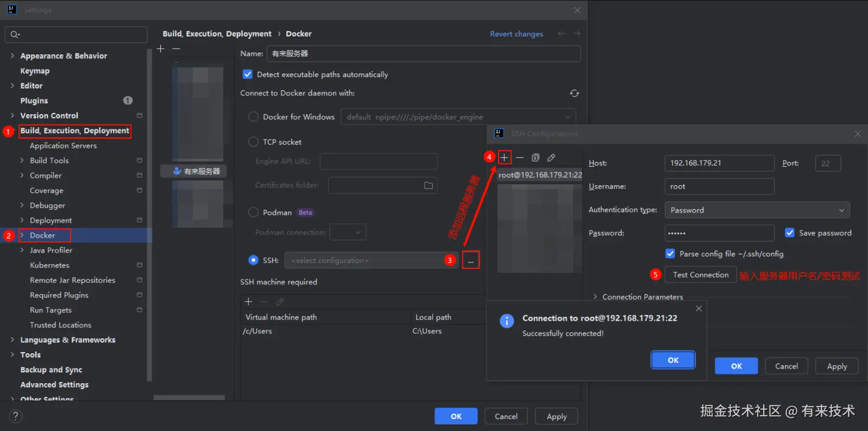Expand the Languages & Frameworks node

click(x=12, y=340)
